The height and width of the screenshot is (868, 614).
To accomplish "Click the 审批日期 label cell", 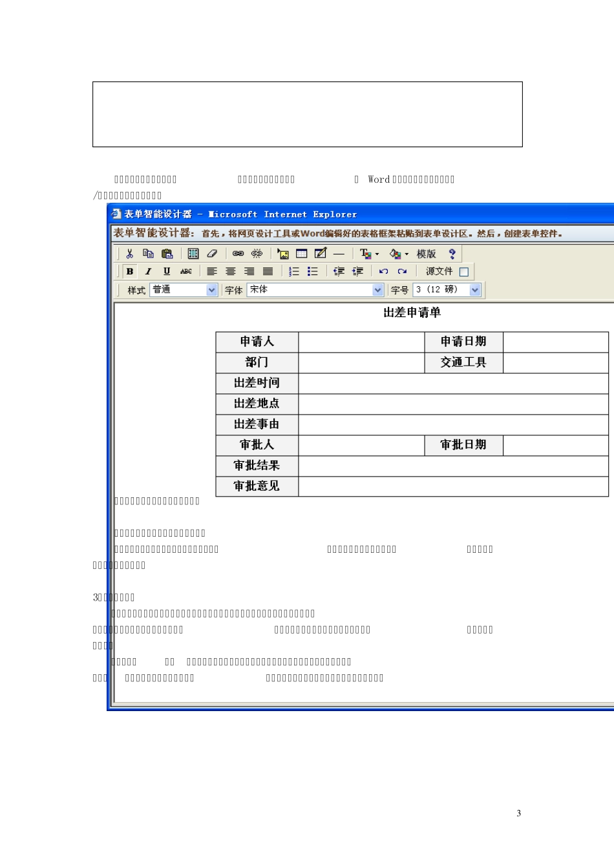I will click(463, 445).
